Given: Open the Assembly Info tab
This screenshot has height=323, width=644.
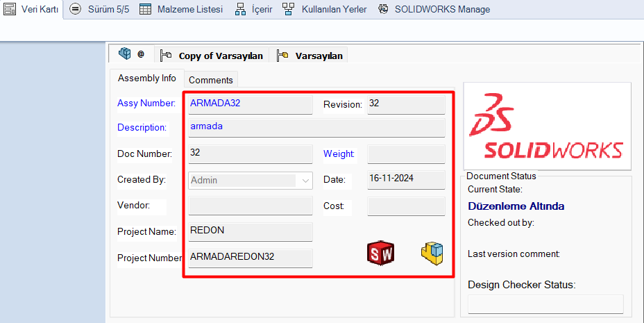Looking at the screenshot, I should click(147, 78).
